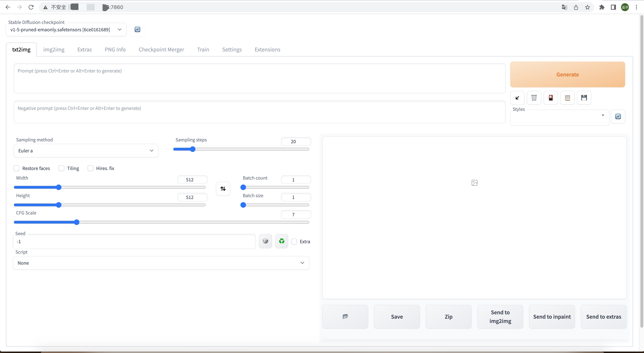Image resolution: width=644 pixels, height=353 pixels.
Task: Check the Extra seed options box
Action: click(x=294, y=241)
